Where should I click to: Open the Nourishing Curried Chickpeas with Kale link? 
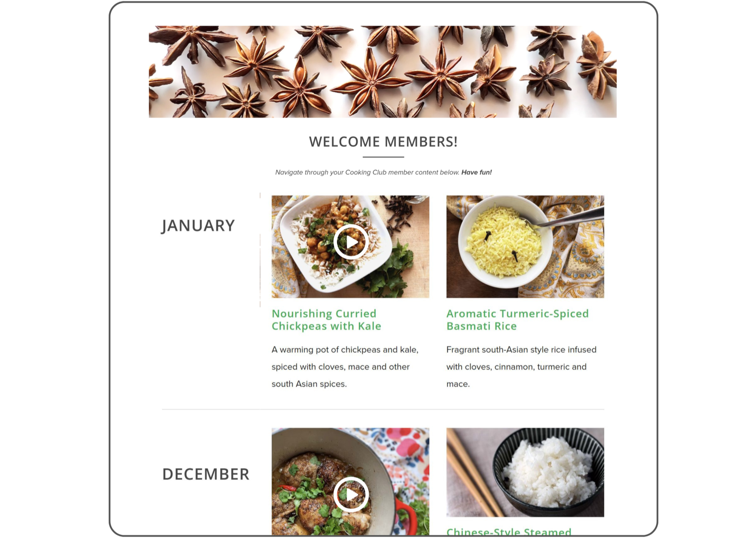point(326,320)
